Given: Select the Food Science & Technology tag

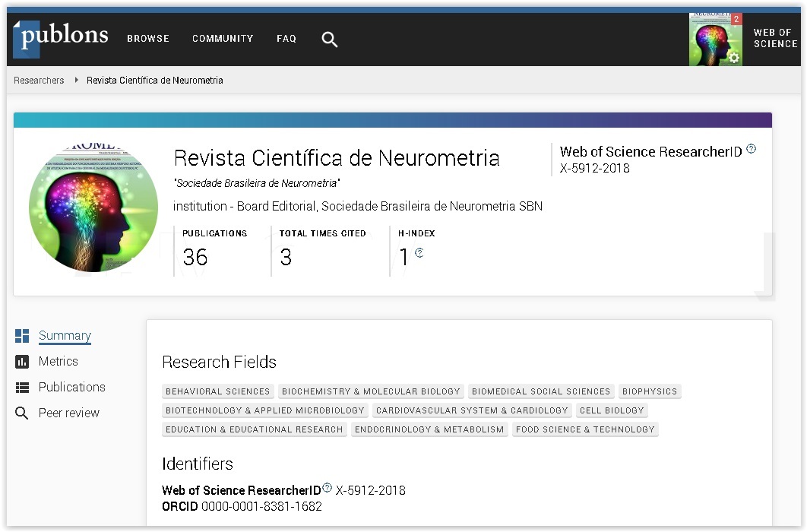Looking at the screenshot, I should click(x=585, y=429).
